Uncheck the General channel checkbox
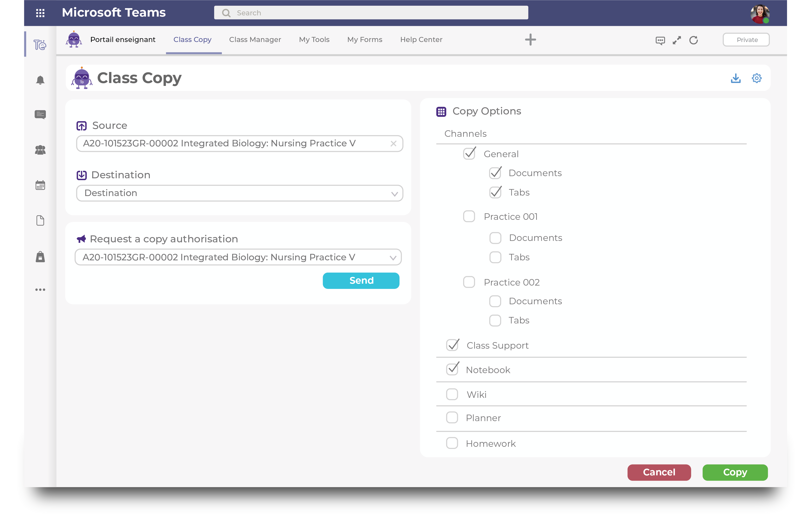The width and height of the screenshot is (812, 531). tap(469, 154)
